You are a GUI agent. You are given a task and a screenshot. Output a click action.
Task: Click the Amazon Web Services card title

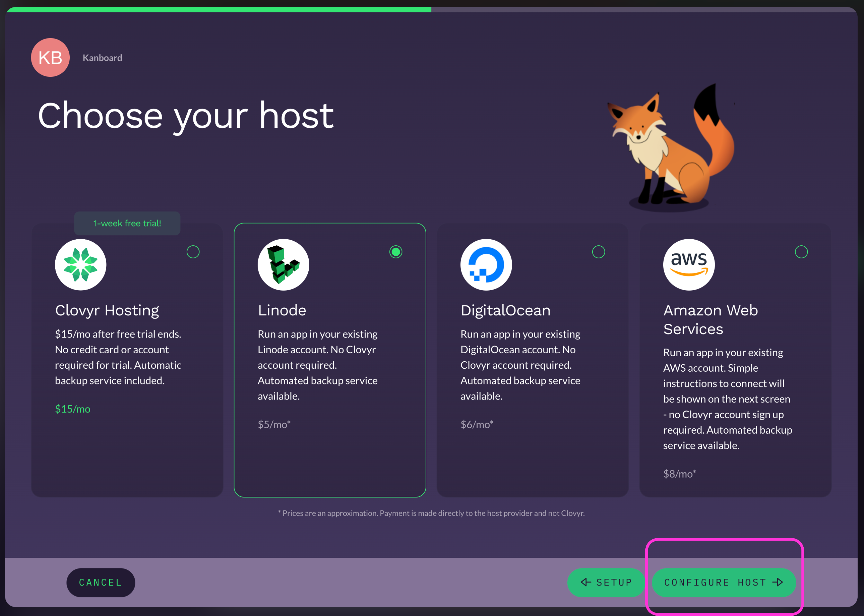[x=711, y=320]
